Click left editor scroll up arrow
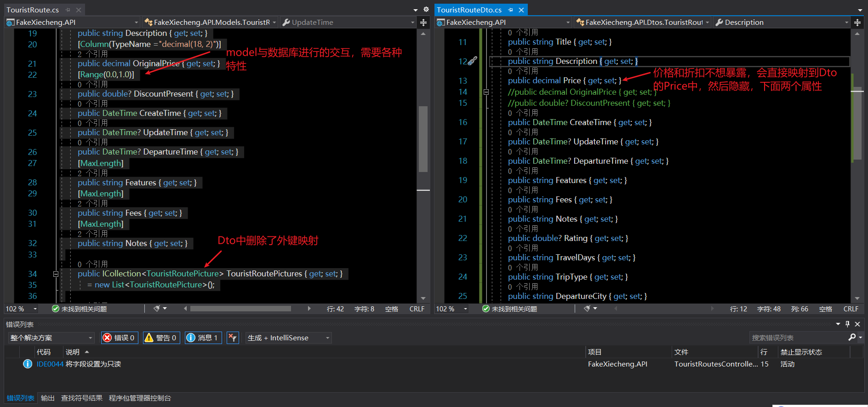The width and height of the screenshot is (868, 407). [x=423, y=34]
